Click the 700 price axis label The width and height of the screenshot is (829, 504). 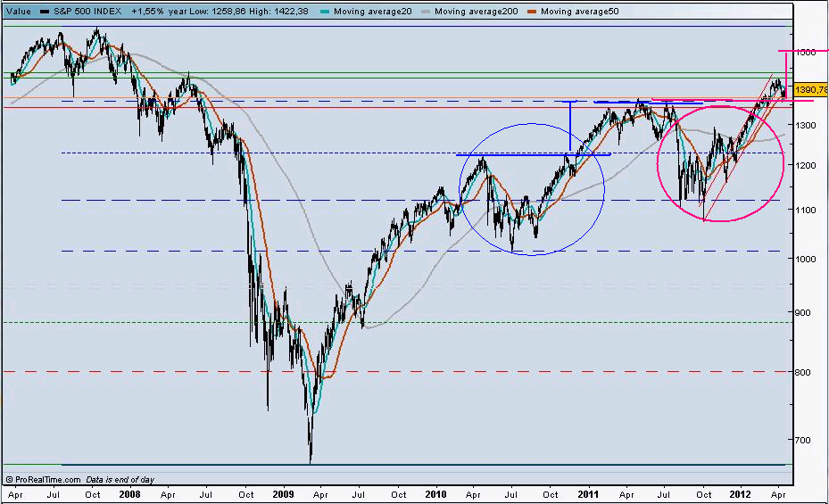click(x=804, y=440)
